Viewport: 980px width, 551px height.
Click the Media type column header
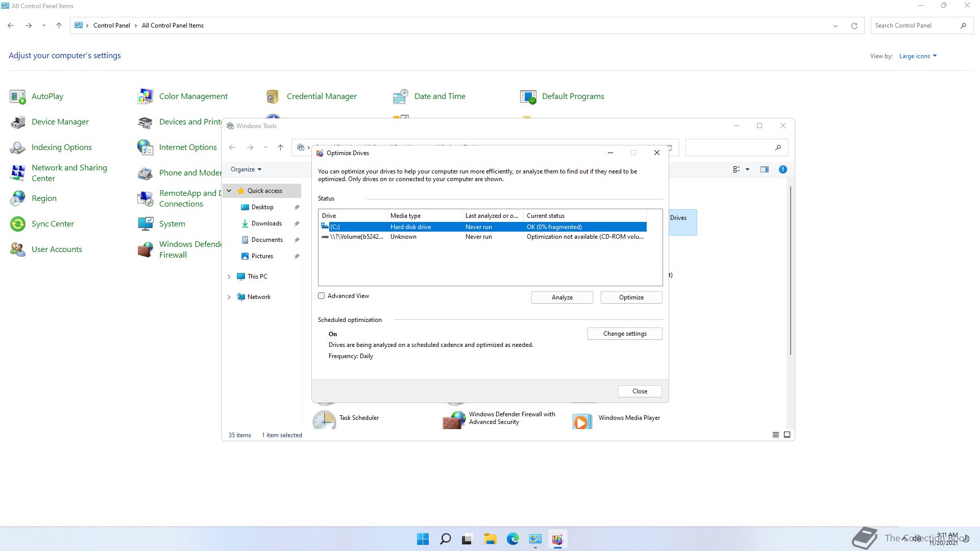pyautogui.click(x=424, y=216)
